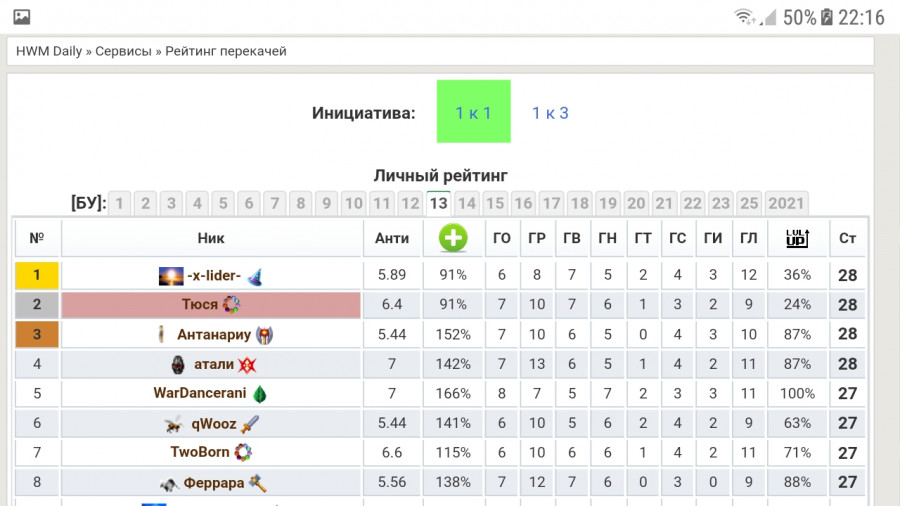Click the LVL UP column header icon
The image size is (900, 506).
[x=797, y=238]
